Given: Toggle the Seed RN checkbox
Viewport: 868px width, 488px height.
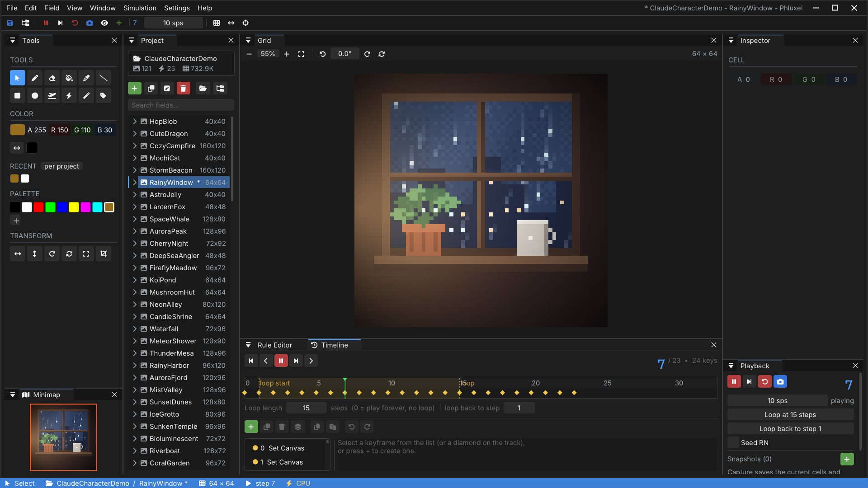Looking at the screenshot, I should point(734,443).
